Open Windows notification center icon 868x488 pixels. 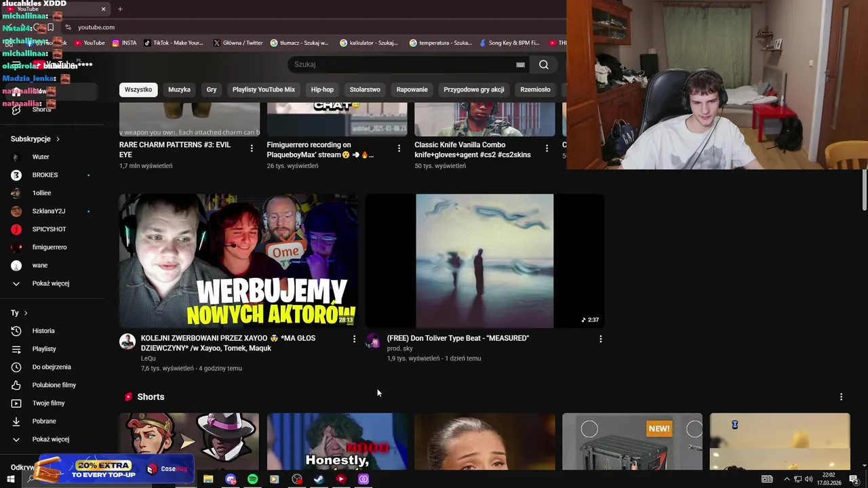pos(854,479)
